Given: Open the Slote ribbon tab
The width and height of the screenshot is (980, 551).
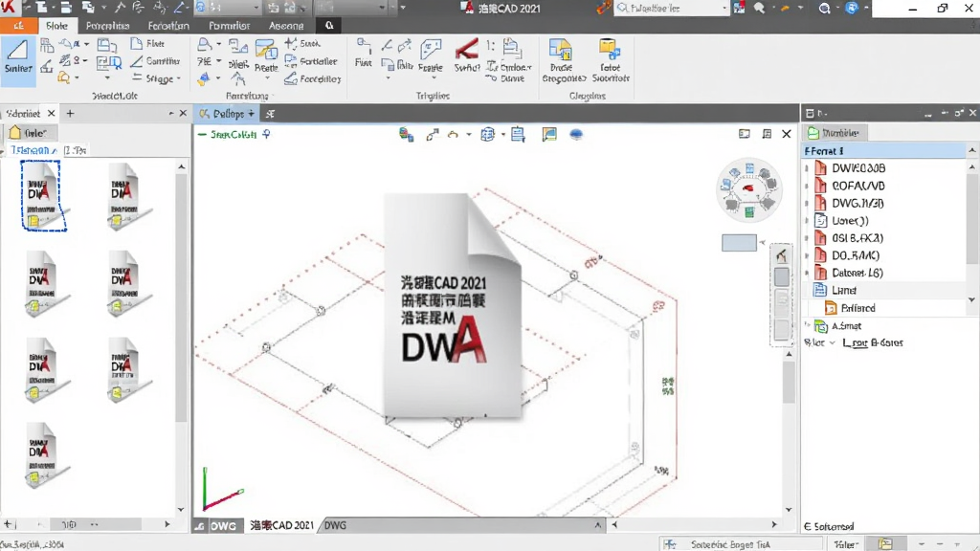Looking at the screenshot, I should point(56,26).
